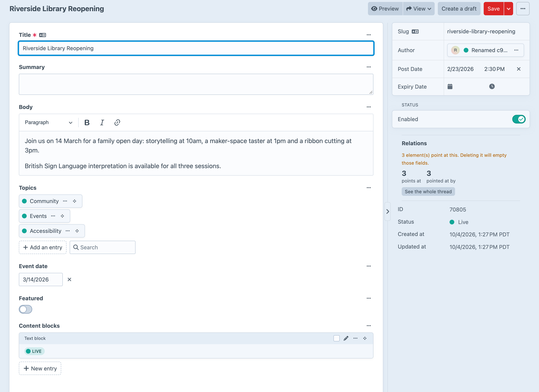Insert a link in Body editor
The image size is (539, 392).
coord(117,122)
